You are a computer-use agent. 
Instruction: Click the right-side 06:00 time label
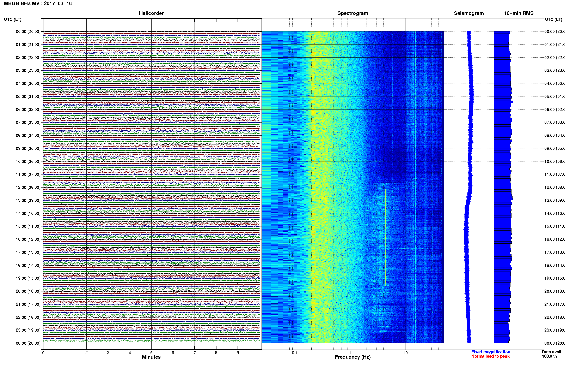(x=555, y=109)
